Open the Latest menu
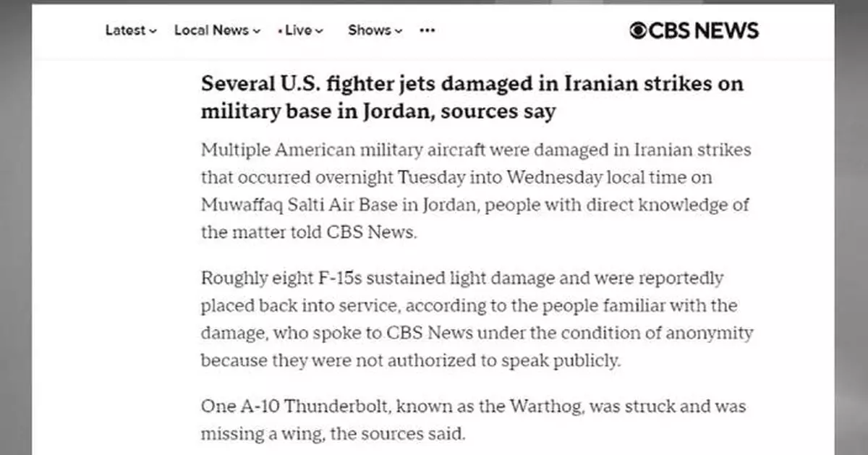This screenshot has width=868, height=455. (x=131, y=30)
